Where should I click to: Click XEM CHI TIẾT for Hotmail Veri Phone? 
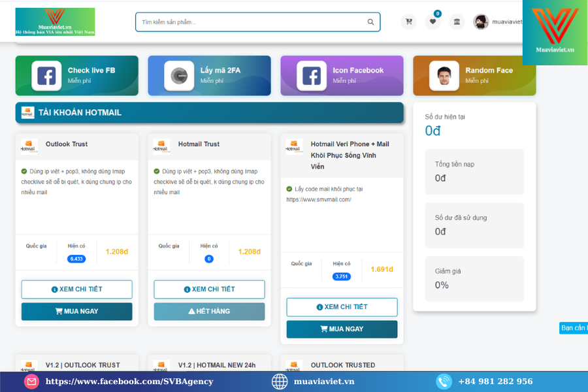click(x=342, y=307)
